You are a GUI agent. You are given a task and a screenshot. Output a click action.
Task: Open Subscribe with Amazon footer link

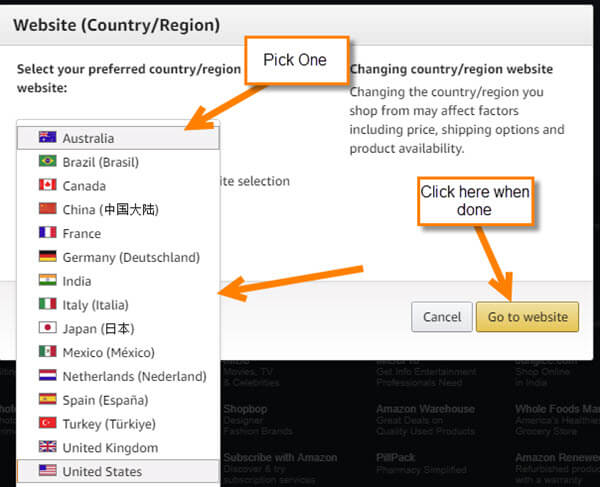point(280,458)
